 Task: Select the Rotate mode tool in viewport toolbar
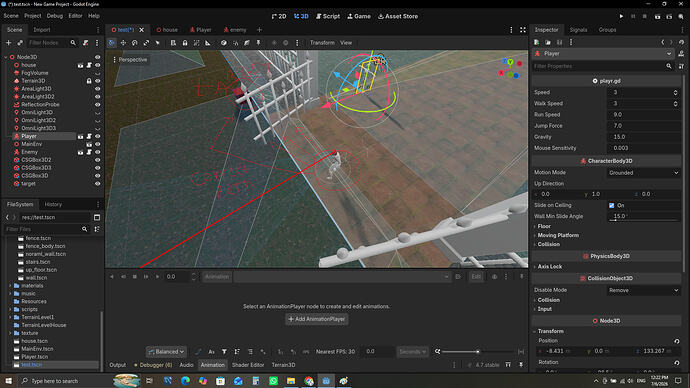click(x=135, y=43)
